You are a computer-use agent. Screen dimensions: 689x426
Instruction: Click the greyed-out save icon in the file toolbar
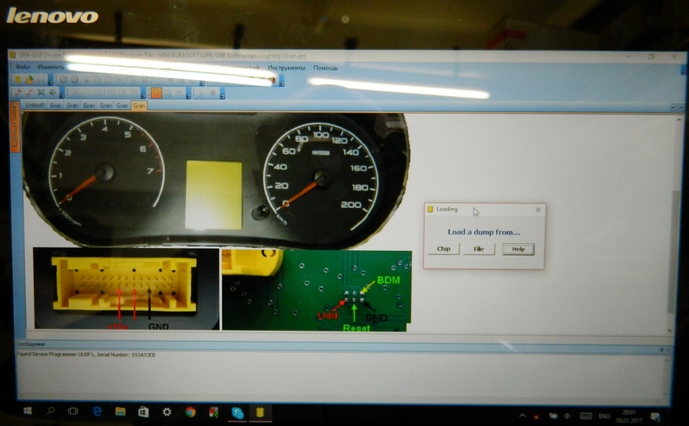(x=40, y=80)
